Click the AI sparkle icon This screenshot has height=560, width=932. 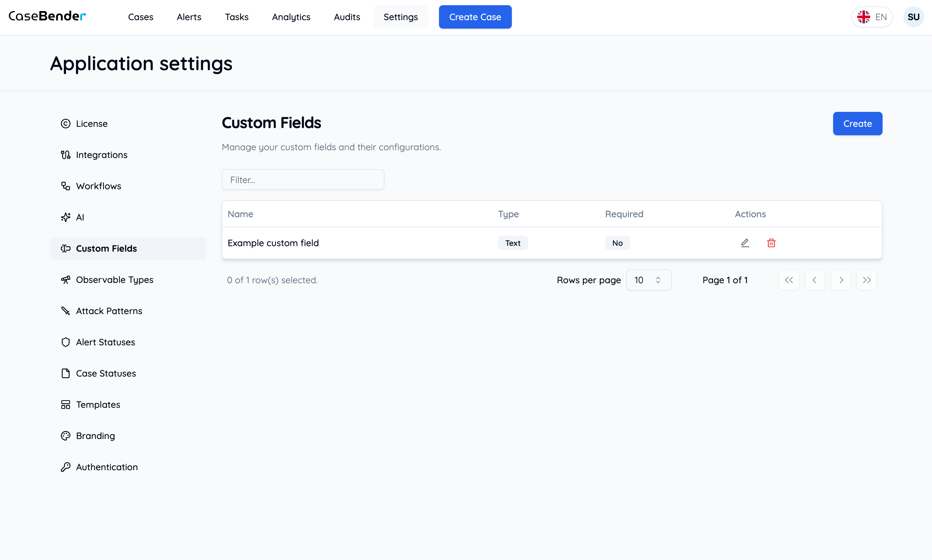click(66, 217)
